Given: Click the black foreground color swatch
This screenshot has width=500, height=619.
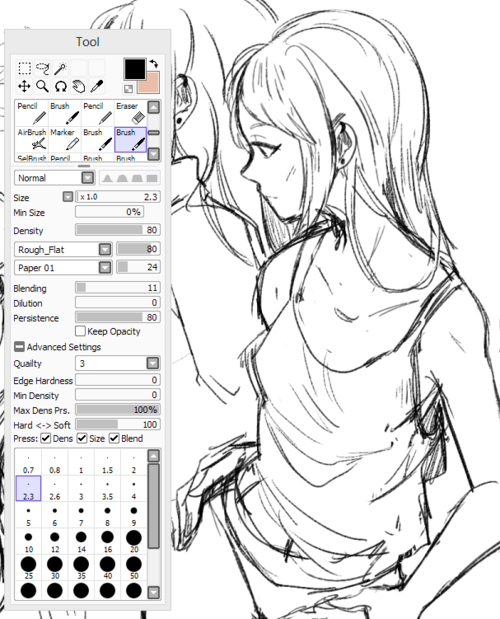Looking at the screenshot, I should pos(135,69).
